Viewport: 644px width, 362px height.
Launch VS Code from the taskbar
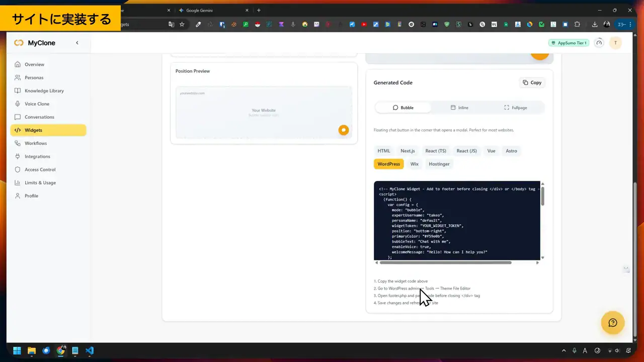click(x=90, y=350)
